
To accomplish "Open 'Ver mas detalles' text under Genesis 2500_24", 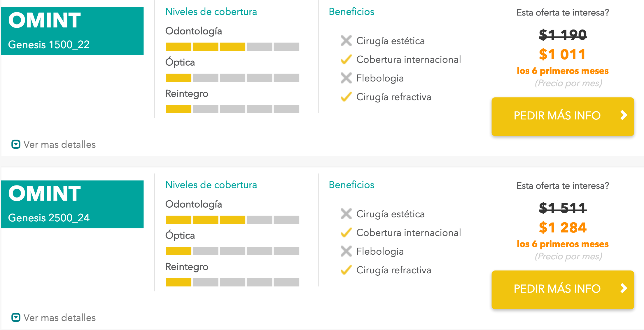I will 60,318.
